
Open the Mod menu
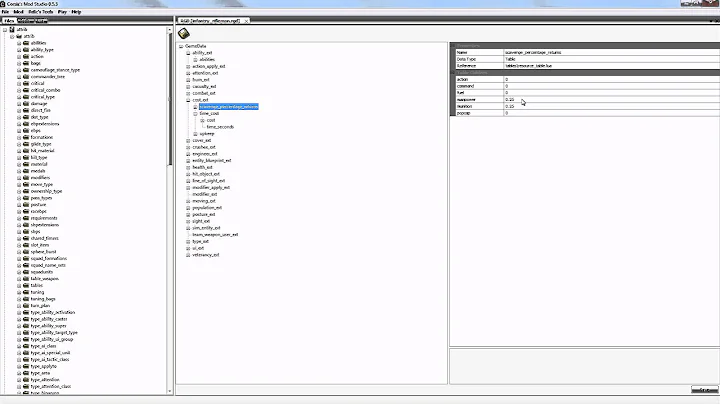(18, 12)
